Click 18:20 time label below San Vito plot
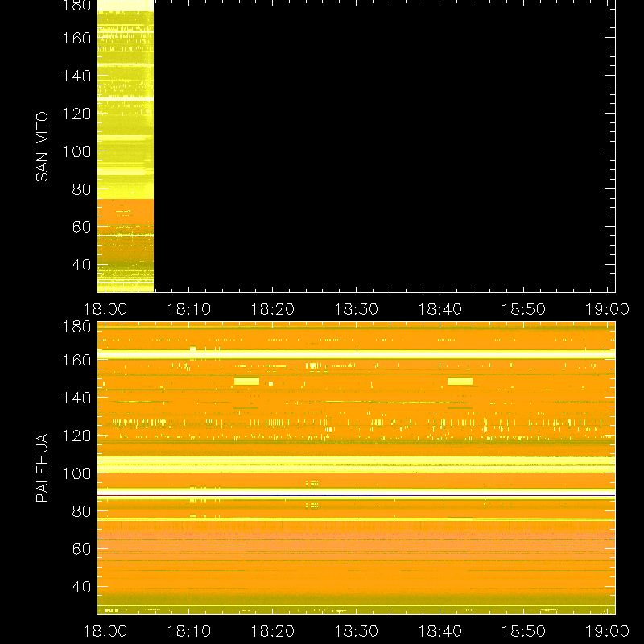 (x=273, y=309)
